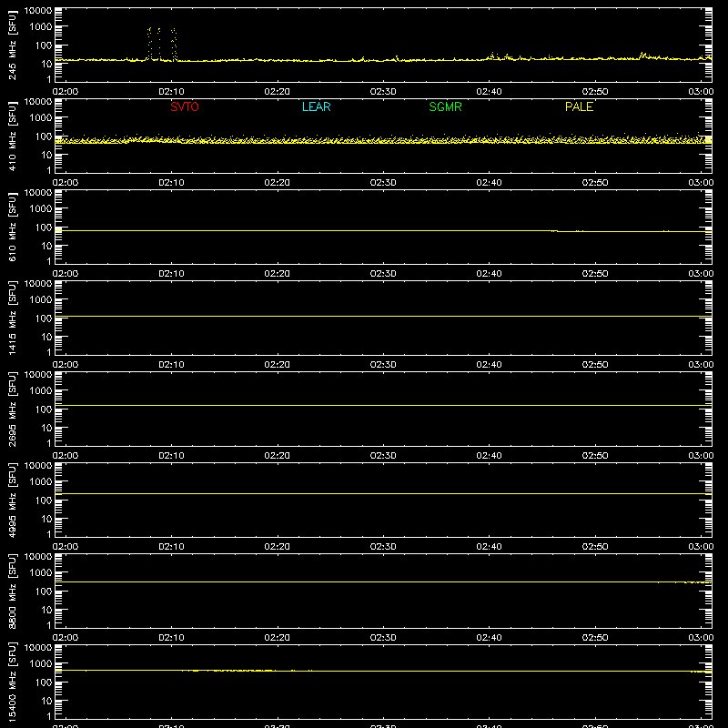This screenshot has height=728, width=728.
Task: Click the 410 MHz [SFU] axis title
Action: click(12, 136)
